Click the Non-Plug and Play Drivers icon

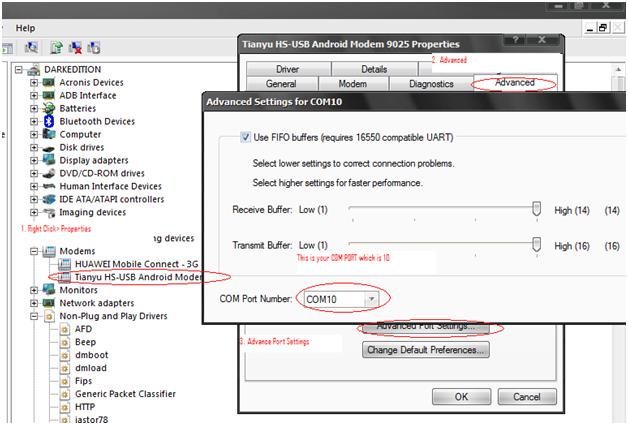49,316
